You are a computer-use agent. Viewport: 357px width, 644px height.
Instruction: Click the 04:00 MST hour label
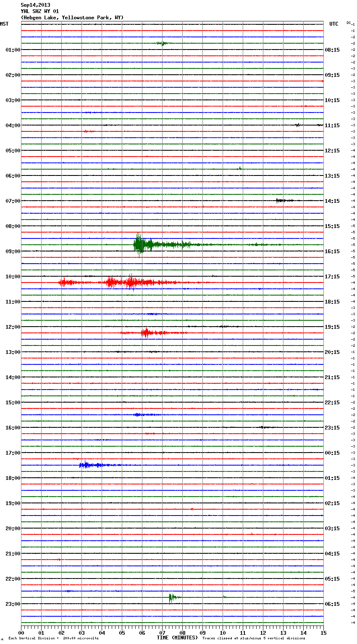point(13,126)
